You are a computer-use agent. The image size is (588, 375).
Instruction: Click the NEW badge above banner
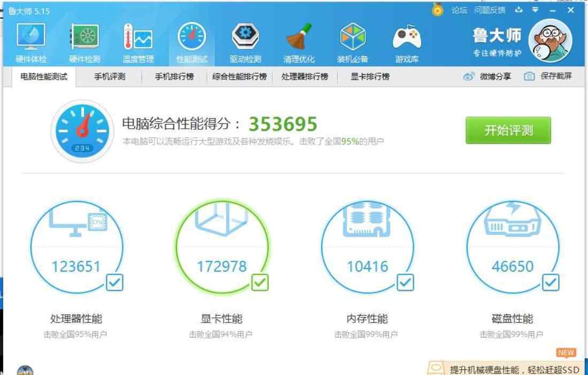pyautogui.click(x=566, y=353)
